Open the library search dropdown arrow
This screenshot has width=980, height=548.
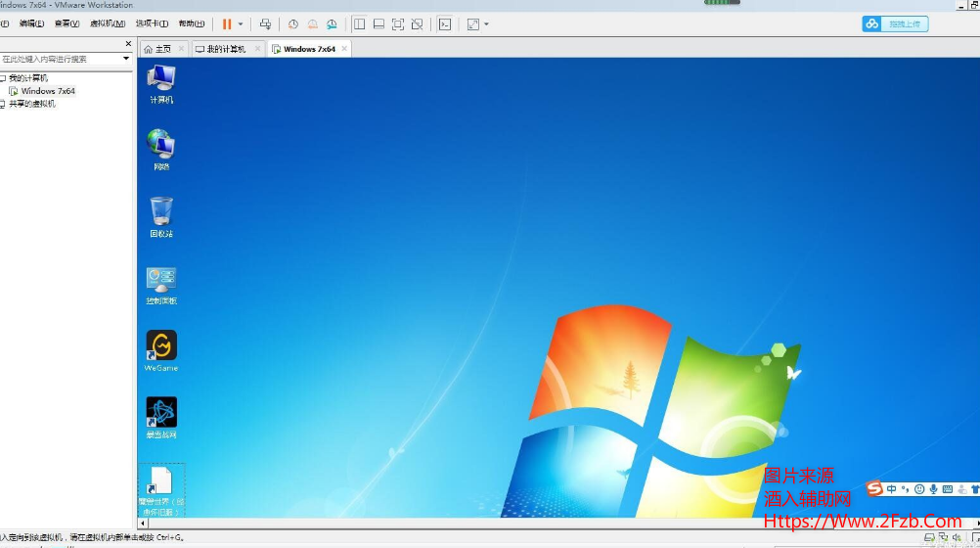(x=125, y=59)
